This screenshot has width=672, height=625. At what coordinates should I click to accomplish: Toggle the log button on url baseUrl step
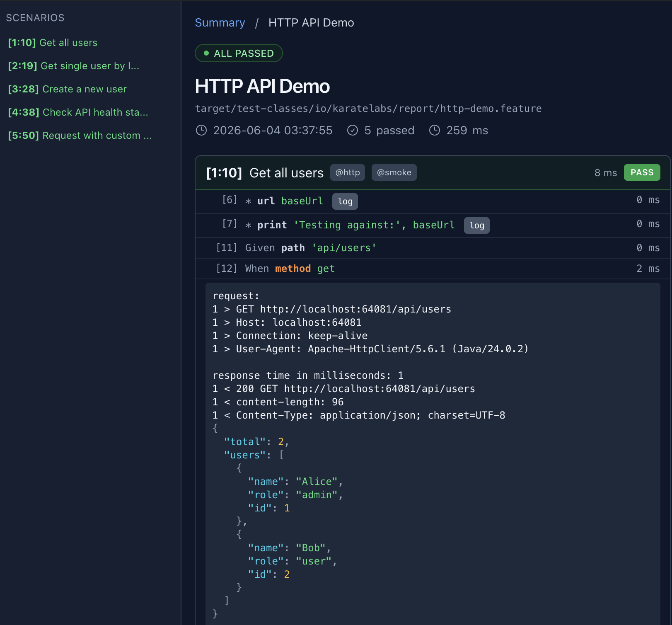(345, 201)
